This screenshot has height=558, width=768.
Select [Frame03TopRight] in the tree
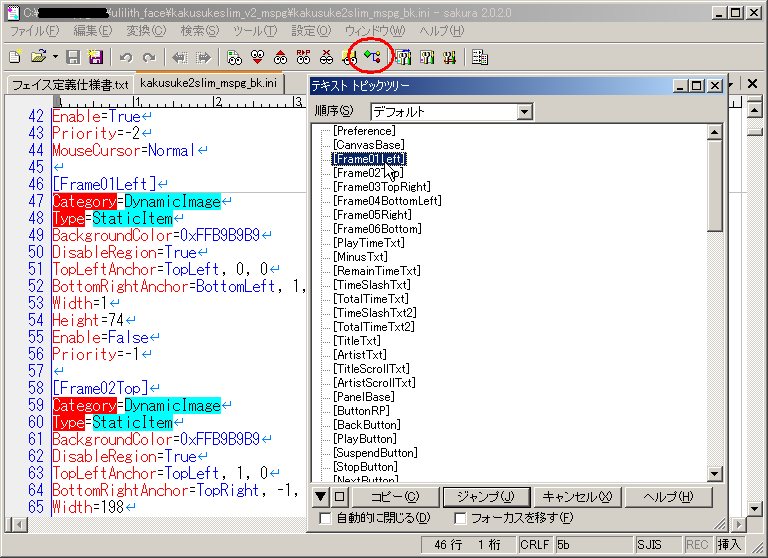382,187
